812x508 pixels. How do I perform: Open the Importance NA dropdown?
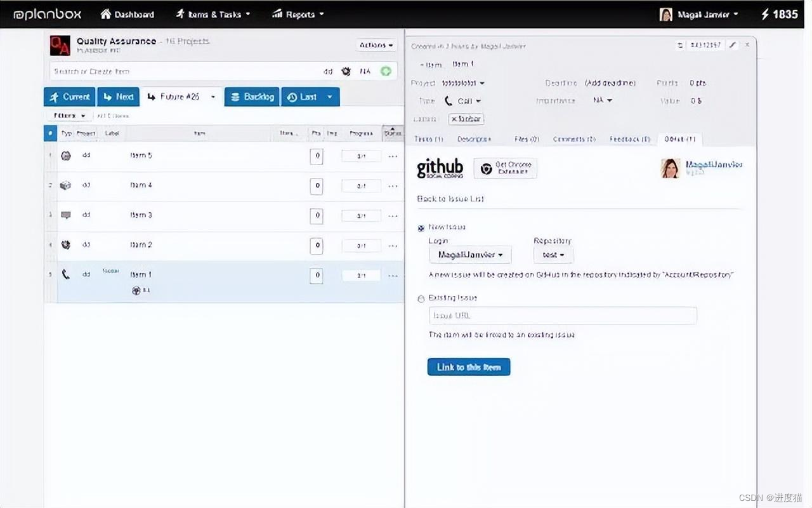[603, 100]
